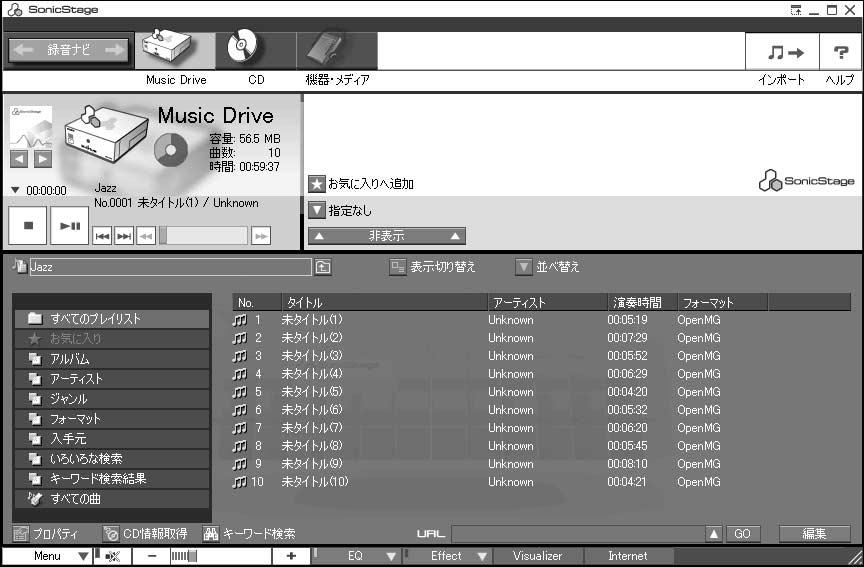This screenshot has height=567, width=864.
Task: Sort by the フォーマット column header
Action: 722,303
